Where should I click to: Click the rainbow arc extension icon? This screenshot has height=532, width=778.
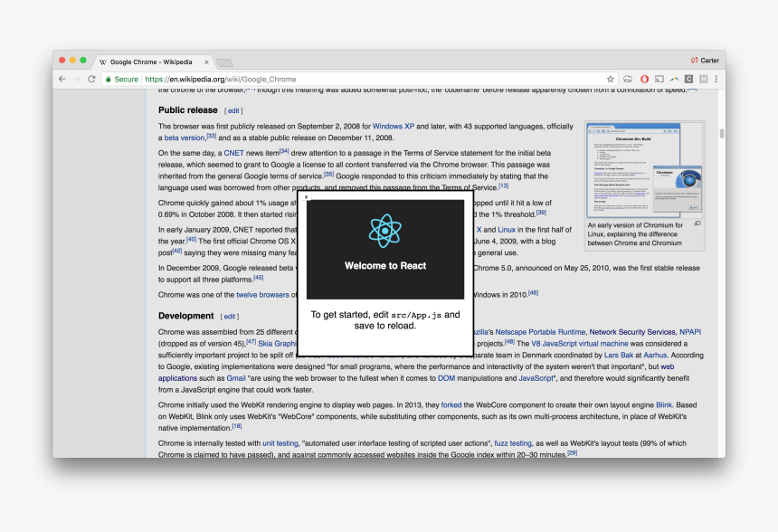pyautogui.click(x=674, y=79)
